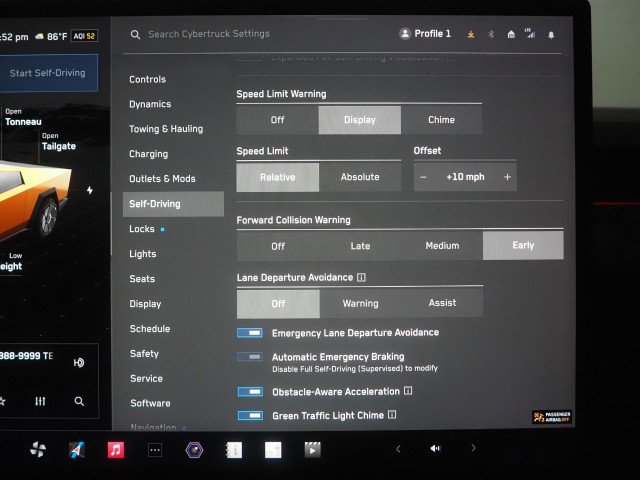Open Outlets & Mods settings

162,179
